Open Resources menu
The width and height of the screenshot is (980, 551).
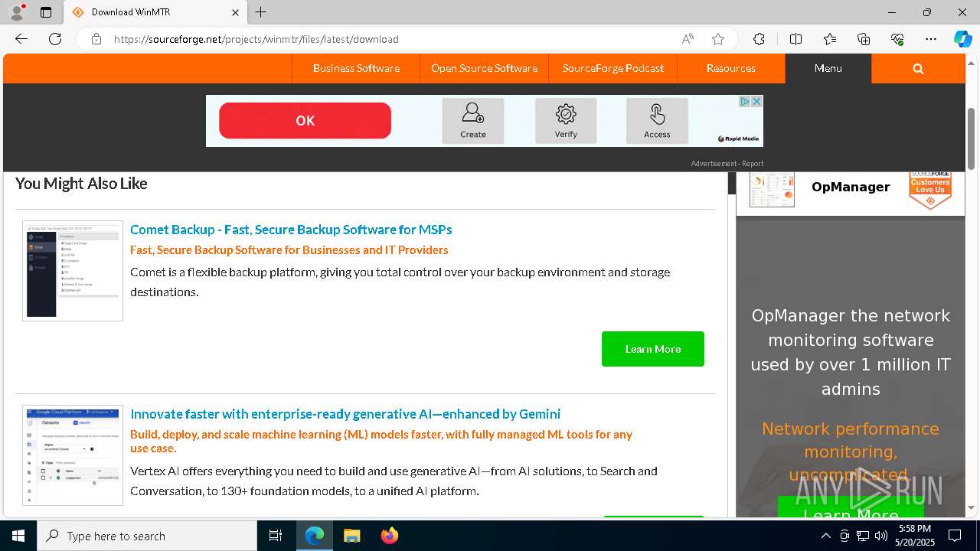731,68
